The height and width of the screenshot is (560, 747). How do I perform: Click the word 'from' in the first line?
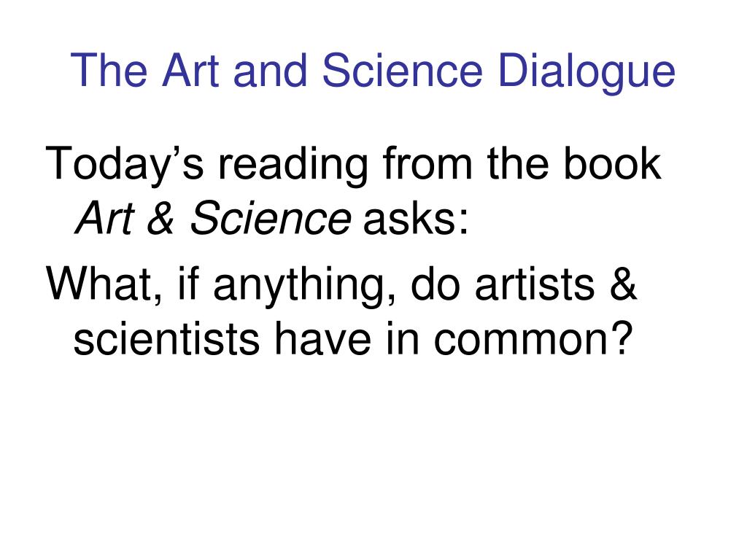(x=427, y=163)
